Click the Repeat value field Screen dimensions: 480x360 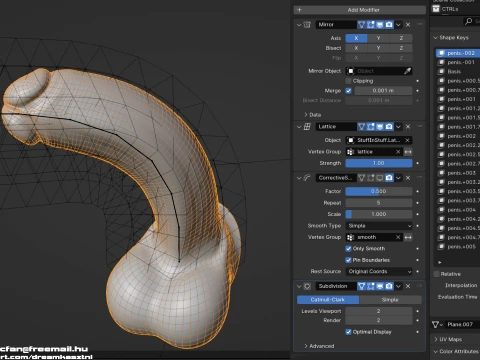(x=379, y=203)
